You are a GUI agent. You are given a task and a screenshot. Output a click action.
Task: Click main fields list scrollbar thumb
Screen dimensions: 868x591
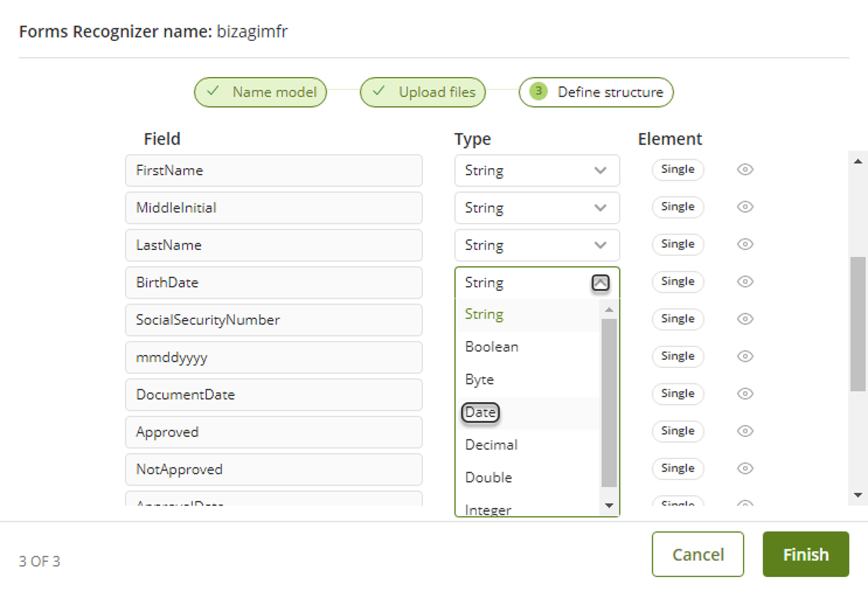click(858, 324)
